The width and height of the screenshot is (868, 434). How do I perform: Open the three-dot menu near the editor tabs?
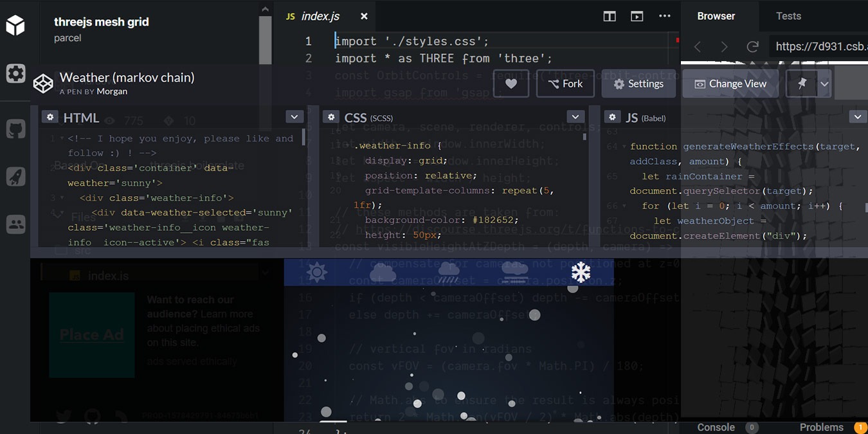click(664, 15)
